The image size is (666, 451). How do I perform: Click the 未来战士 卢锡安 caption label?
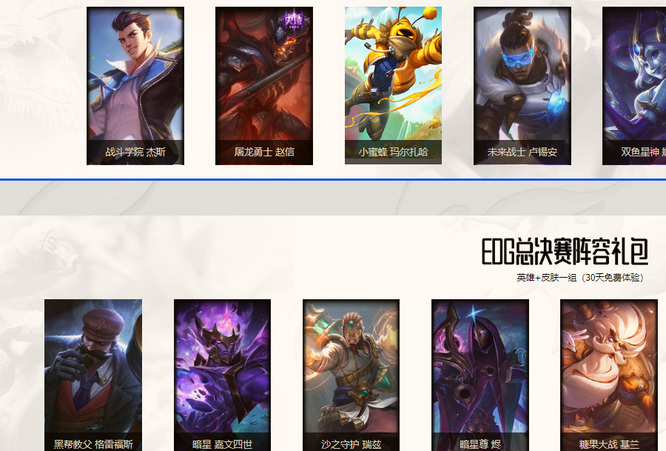click(522, 152)
